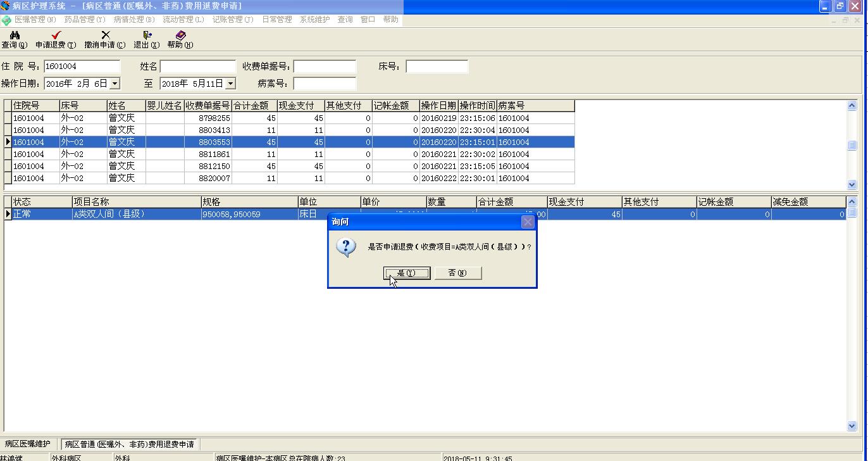
Task: Open the 医嘱管理 menu
Action: pyautogui.click(x=35, y=20)
